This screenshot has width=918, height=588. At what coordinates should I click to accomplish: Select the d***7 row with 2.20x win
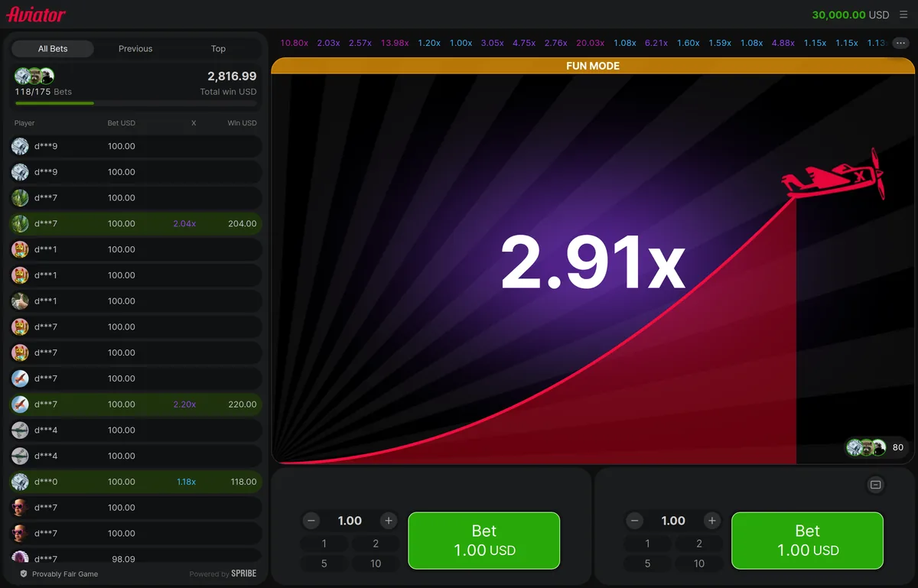tap(135, 404)
